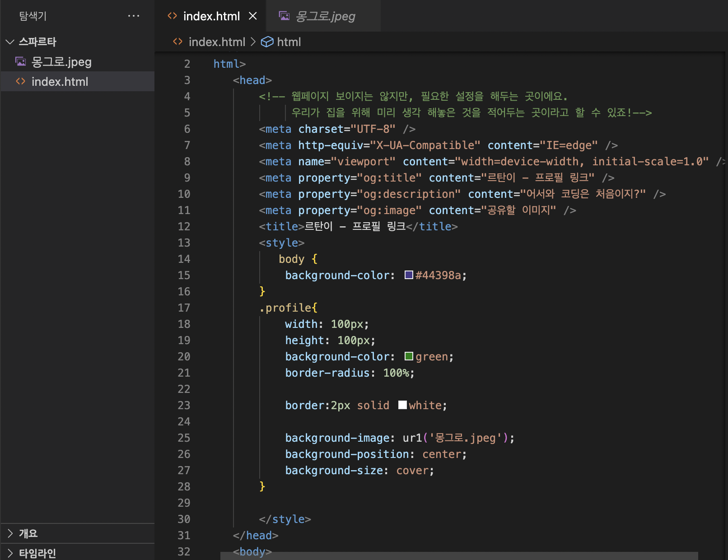The width and height of the screenshot is (728, 560).
Task: Click the image icon on the 몽그로.jpeg tab
Action: (x=285, y=16)
